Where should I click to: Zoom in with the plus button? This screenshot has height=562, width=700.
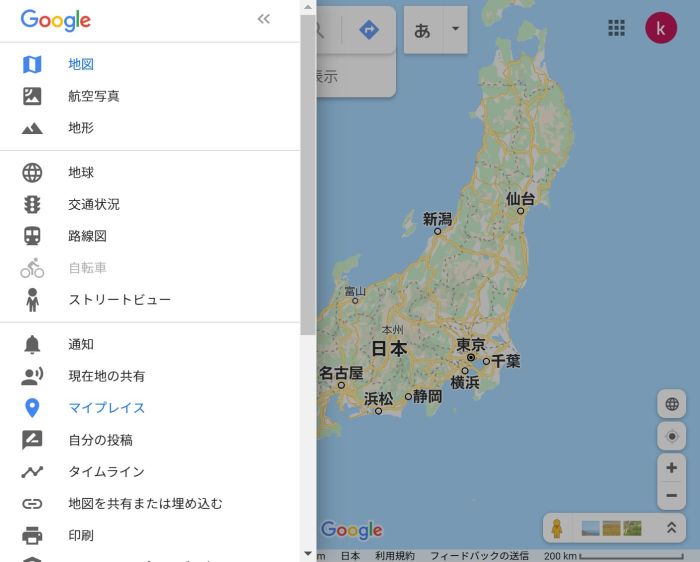click(x=671, y=468)
